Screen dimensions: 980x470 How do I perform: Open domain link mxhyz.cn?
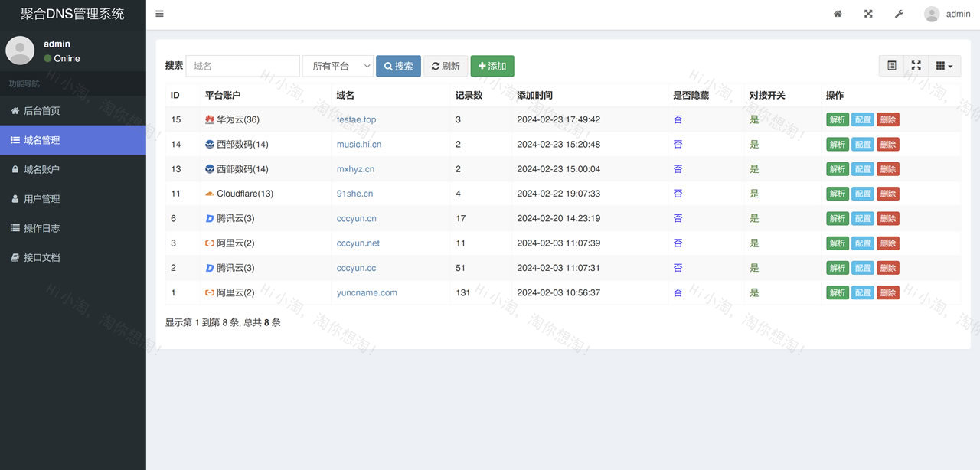355,169
